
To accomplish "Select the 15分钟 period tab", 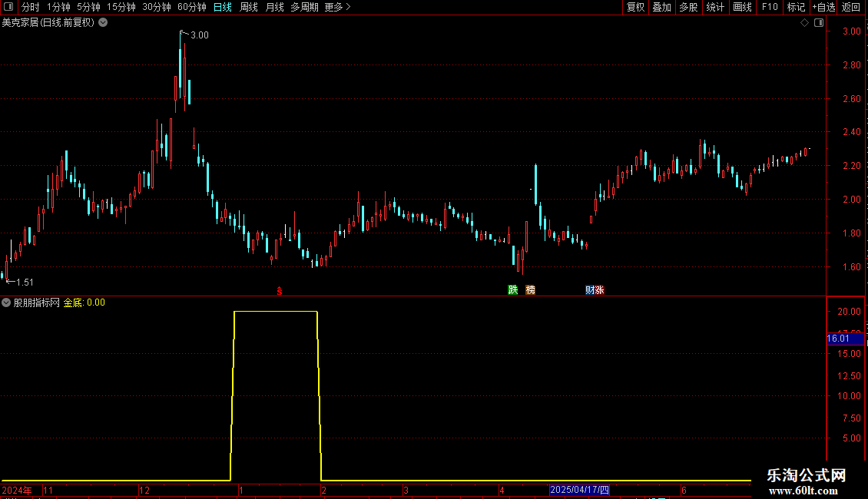I will pyautogui.click(x=121, y=7).
